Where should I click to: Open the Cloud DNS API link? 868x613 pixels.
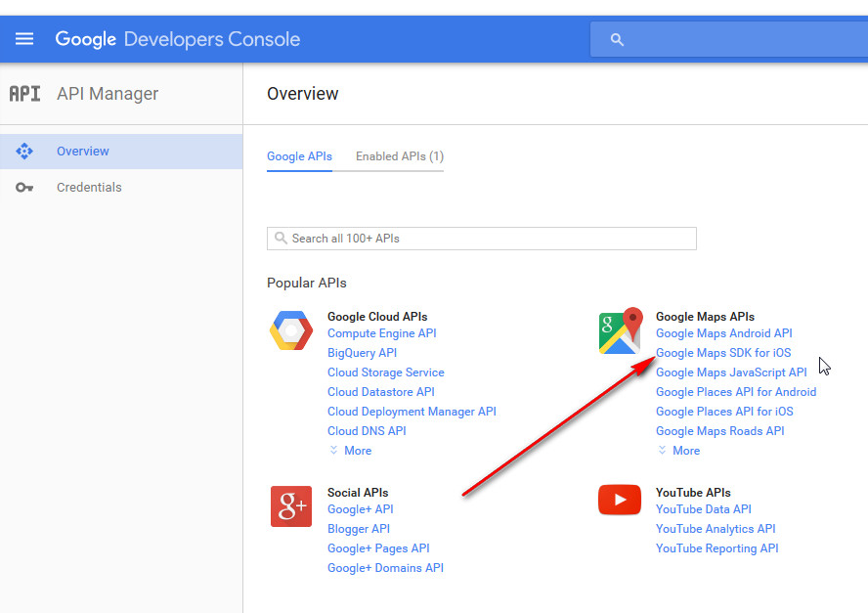(367, 431)
